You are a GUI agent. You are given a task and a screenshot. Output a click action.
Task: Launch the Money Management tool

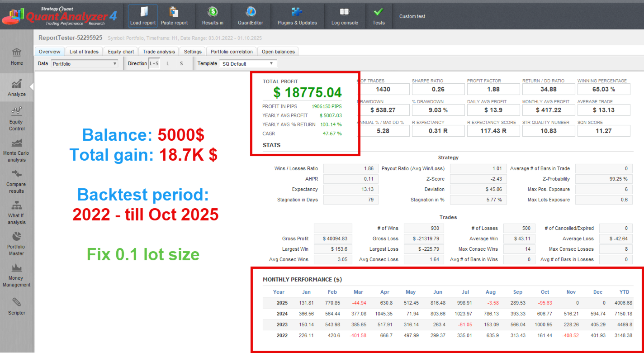click(x=16, y=274)
